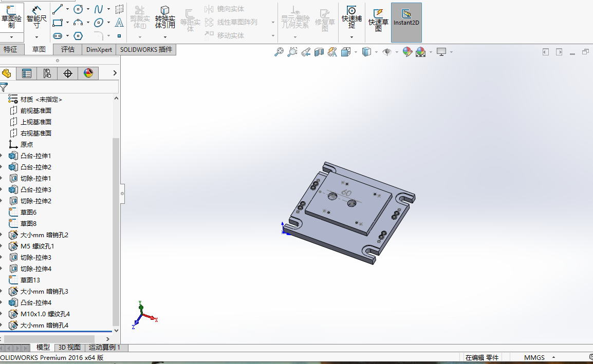Select the sketch Plane tool
Viewport: 593px width, 364px height.
[x=119, y=9]
